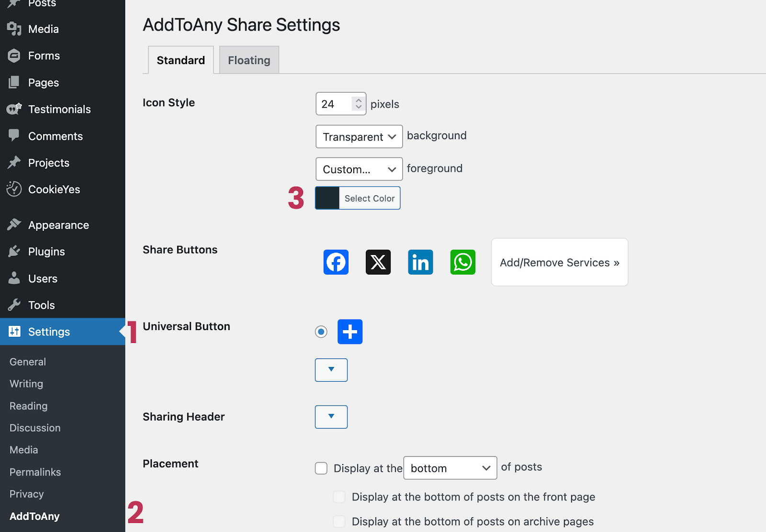Click the X (Twitter) share icon
The width and height of the screenshot is (766, 532).
tap(378, 262)
